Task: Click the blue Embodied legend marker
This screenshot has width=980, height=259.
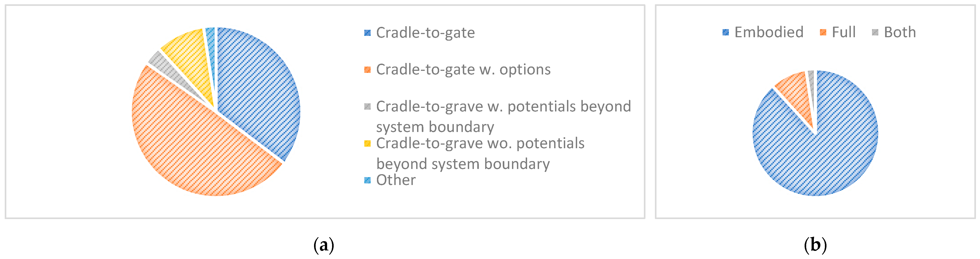Action: pyautogui.click(x=725, y=32)
